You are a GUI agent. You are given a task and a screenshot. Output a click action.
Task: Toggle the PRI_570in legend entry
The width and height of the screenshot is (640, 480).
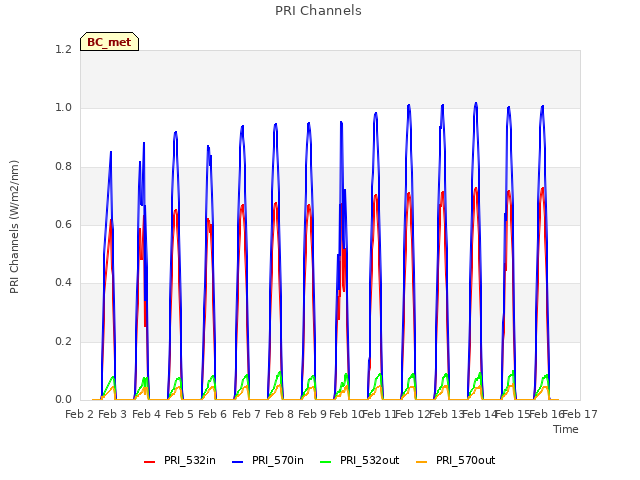click(268, 460)
